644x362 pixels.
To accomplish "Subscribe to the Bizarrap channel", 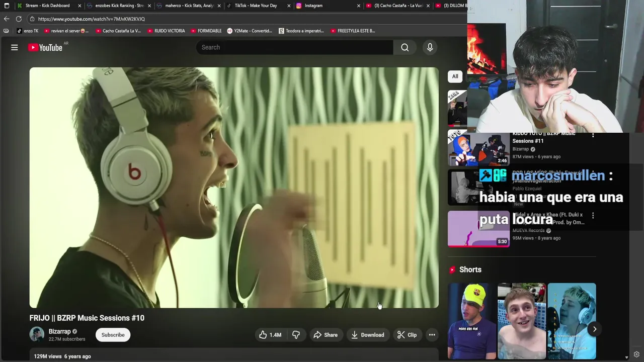I will point(113,335).
